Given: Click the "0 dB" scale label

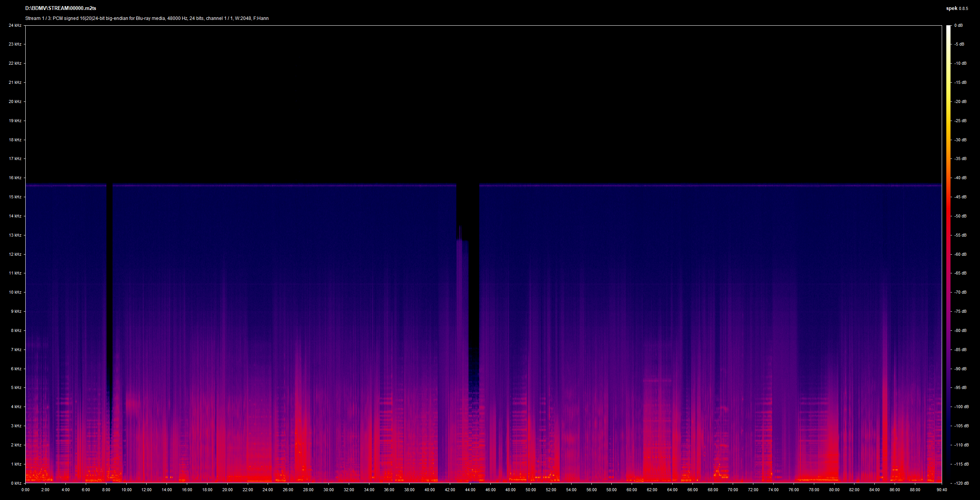Looking at the screenshot, I should click(x=959, y=25).
